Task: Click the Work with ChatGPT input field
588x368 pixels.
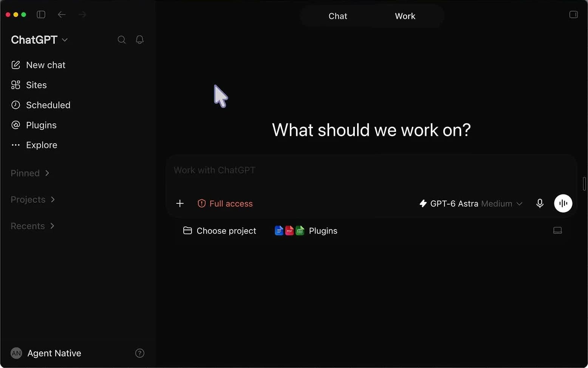Action: point(371,170)
